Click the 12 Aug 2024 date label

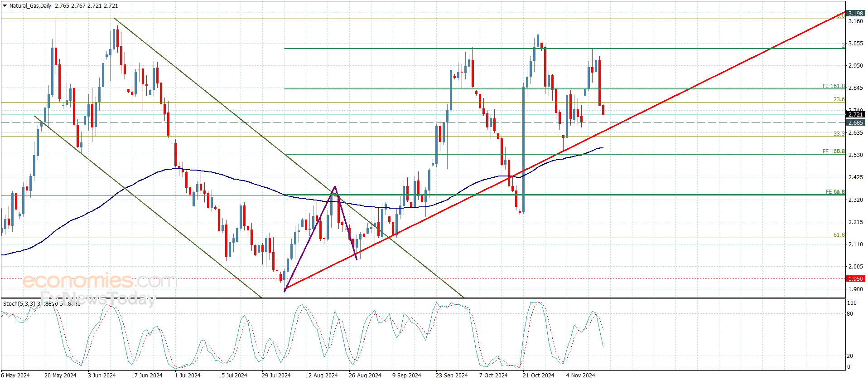pos(321,376)
